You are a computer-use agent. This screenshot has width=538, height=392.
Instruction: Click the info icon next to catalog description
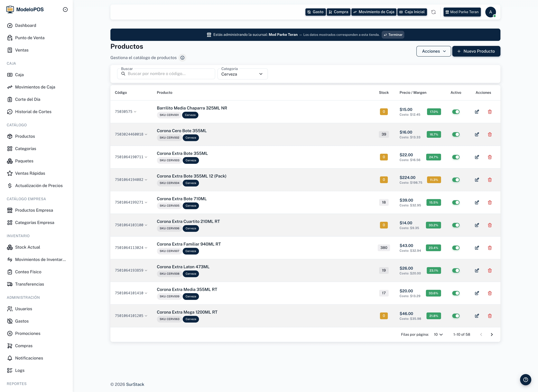[182, 58]
